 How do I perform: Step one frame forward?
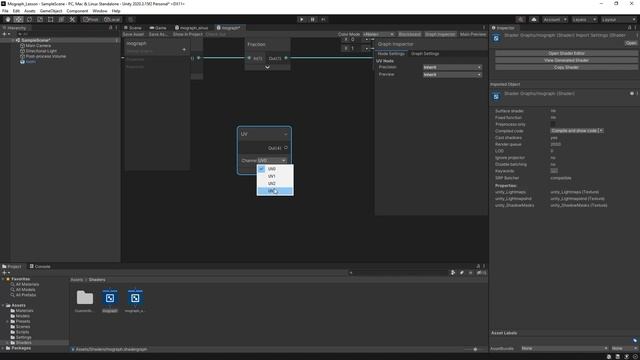coord(323,20)
